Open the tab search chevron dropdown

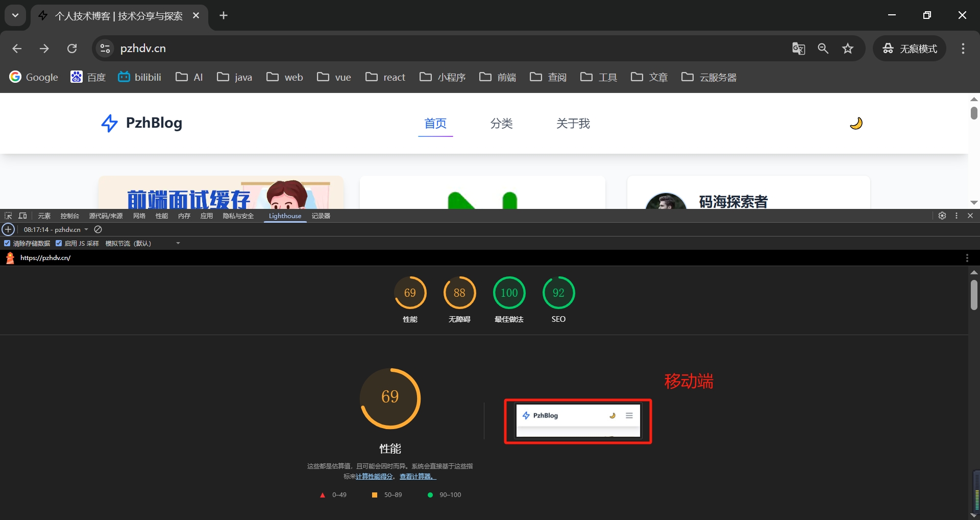15,15
